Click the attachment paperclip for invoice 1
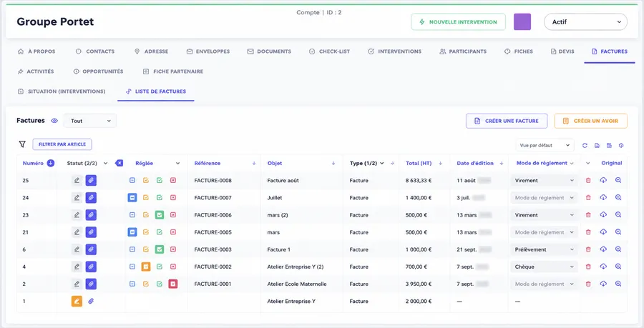The width and height of the screenshot is (644, 328). tap(91, 301)
